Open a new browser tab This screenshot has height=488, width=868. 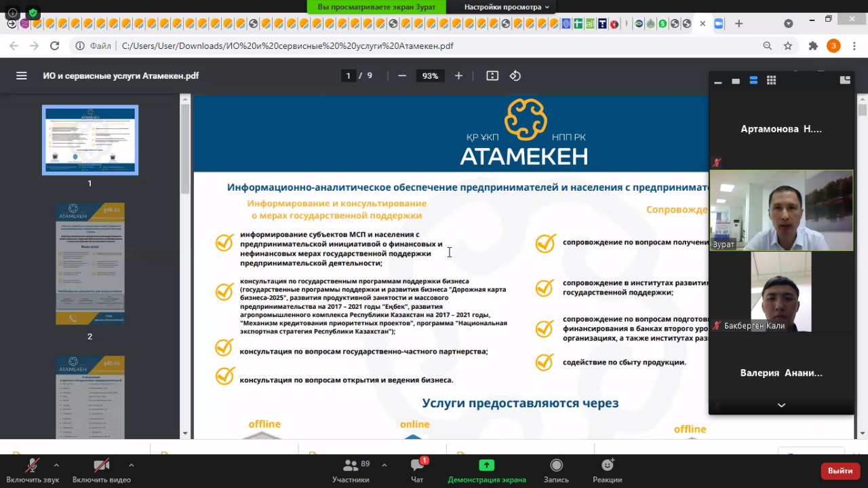[739, 24]
